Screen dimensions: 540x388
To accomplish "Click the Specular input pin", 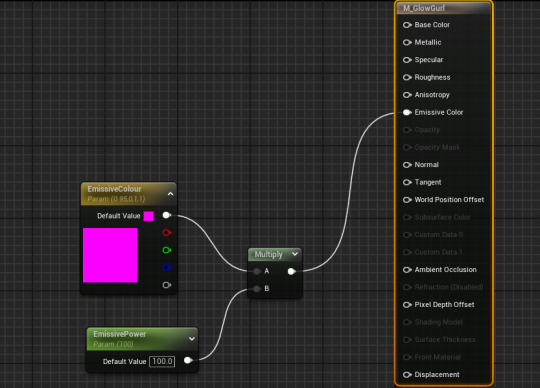I will [x=407, y=60].
